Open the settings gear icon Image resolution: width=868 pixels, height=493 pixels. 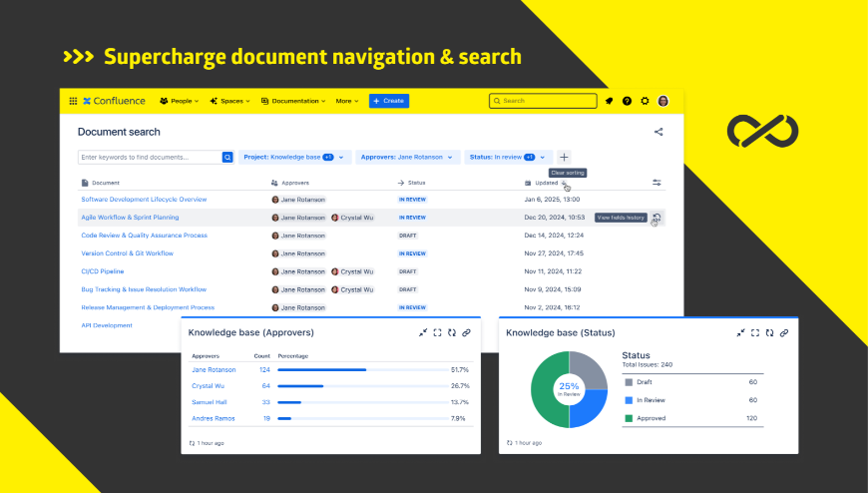coord(645,101)
